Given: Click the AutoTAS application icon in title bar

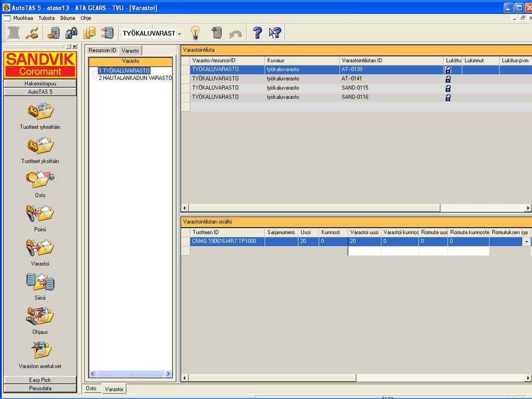Looking at the screenshot, I should [x=6, y=7].
